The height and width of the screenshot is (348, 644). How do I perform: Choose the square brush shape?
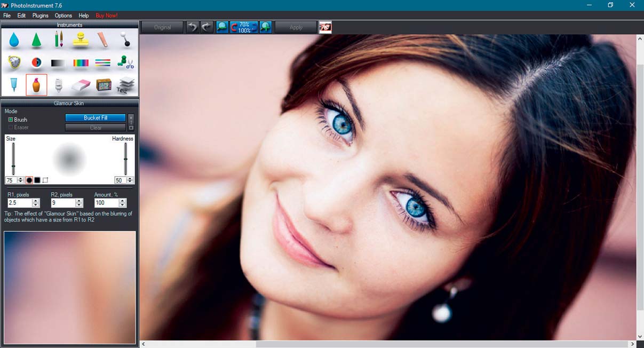(x=37, y=180)
